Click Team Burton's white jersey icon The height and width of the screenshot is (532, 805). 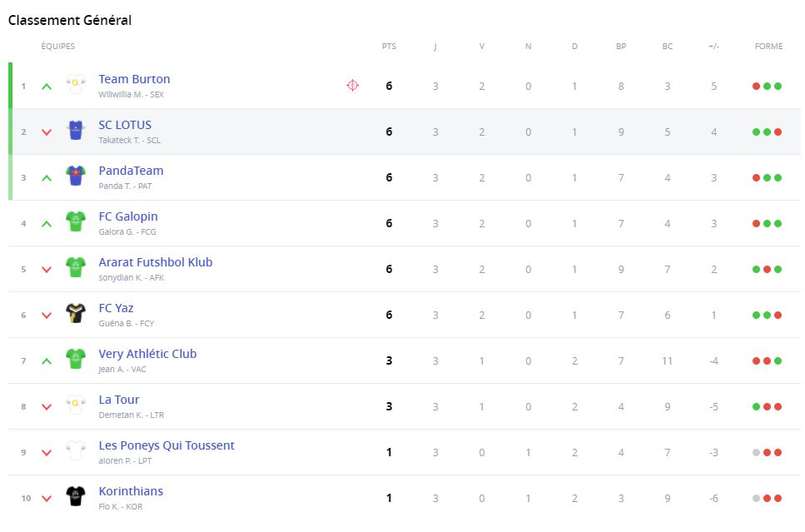point(76,85)
